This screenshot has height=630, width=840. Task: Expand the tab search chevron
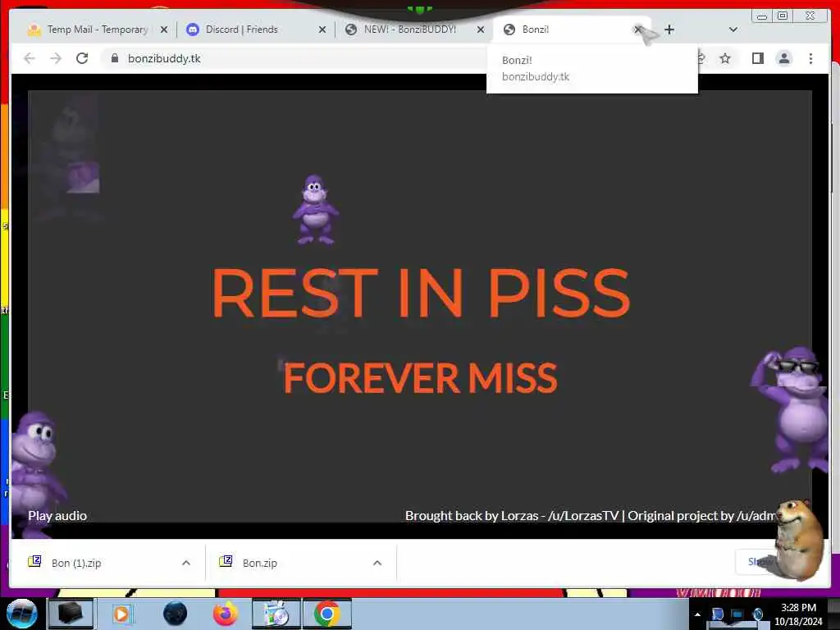[733, 30]
